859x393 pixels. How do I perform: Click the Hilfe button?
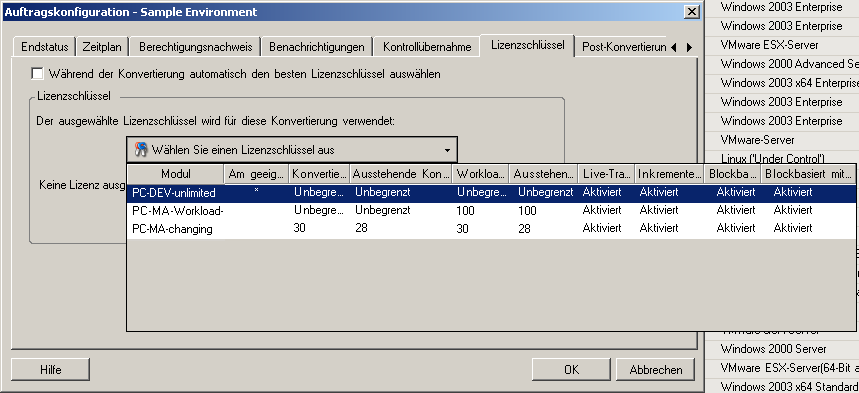coord(50,370)
